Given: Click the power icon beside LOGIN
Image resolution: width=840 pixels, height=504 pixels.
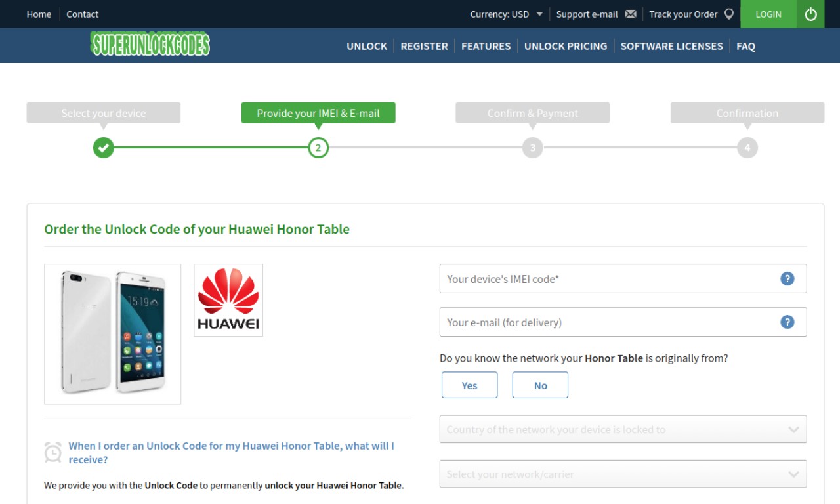Looking at the screenshot, I should (811, 14).
